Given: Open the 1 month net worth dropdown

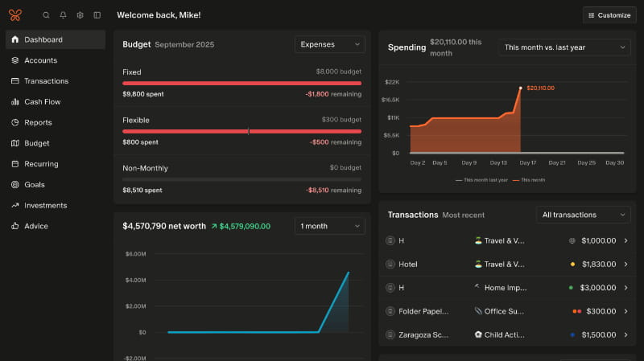Looking at the screenshot, I should click(x=330, y=226).
